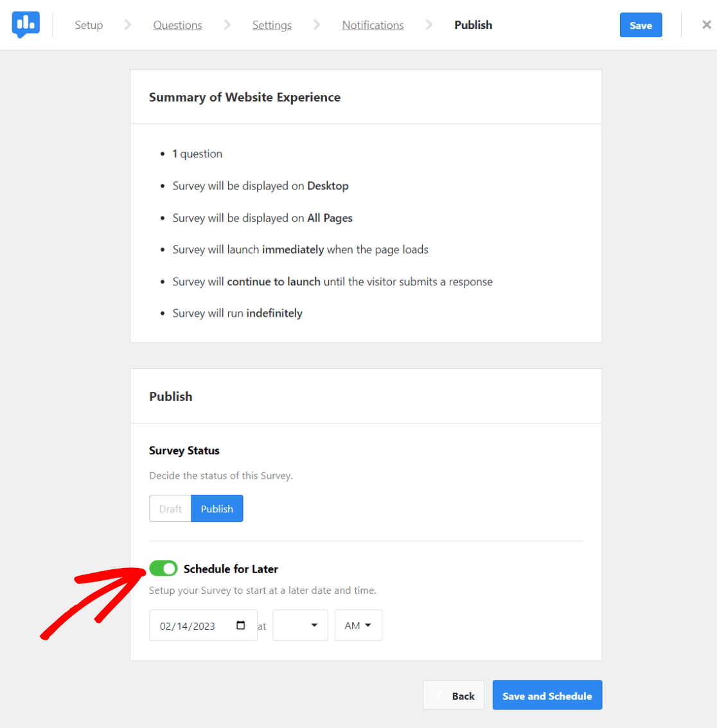Click the chevron between Questions and Settings
This screenshot has height=728, width=717.
pyautogui.click(x=227, y=24)
